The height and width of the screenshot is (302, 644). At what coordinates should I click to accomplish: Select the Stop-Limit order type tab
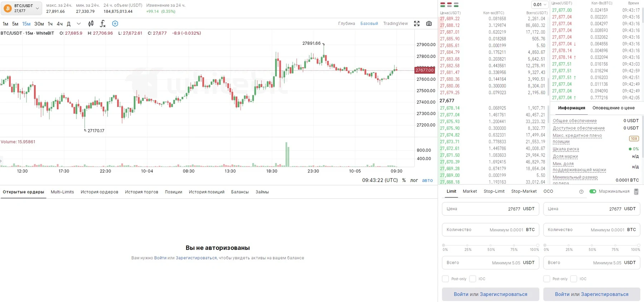point(494,191)
